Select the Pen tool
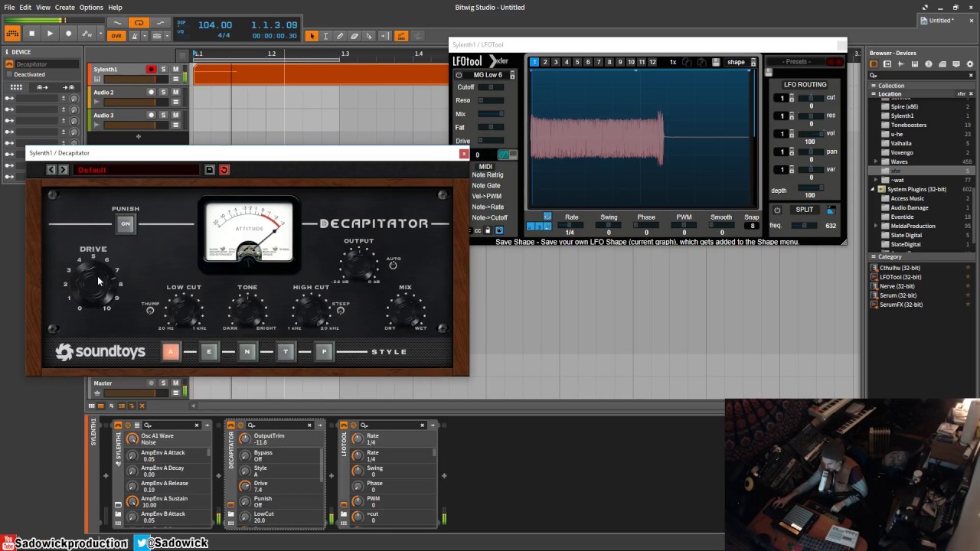 tap(340, 36)
